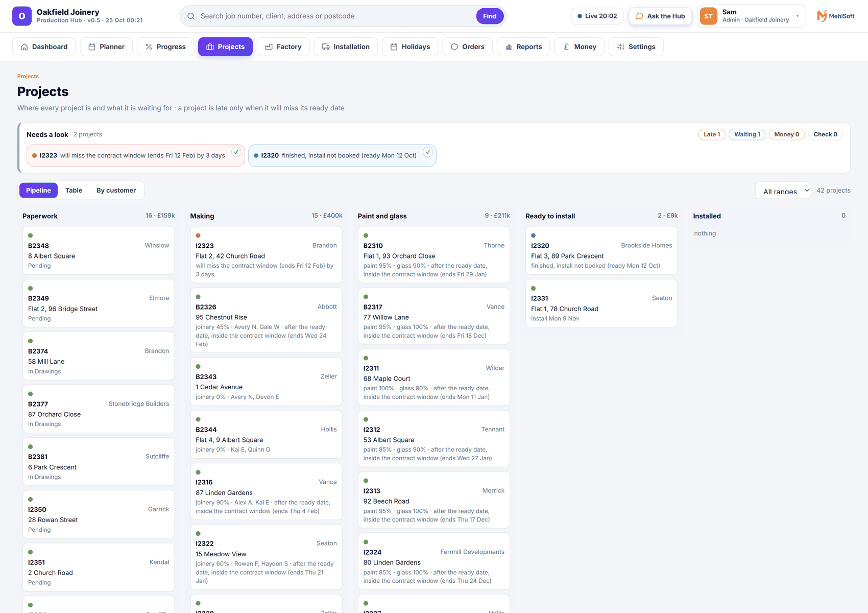Click the search magnifier icon

[191, 16]
